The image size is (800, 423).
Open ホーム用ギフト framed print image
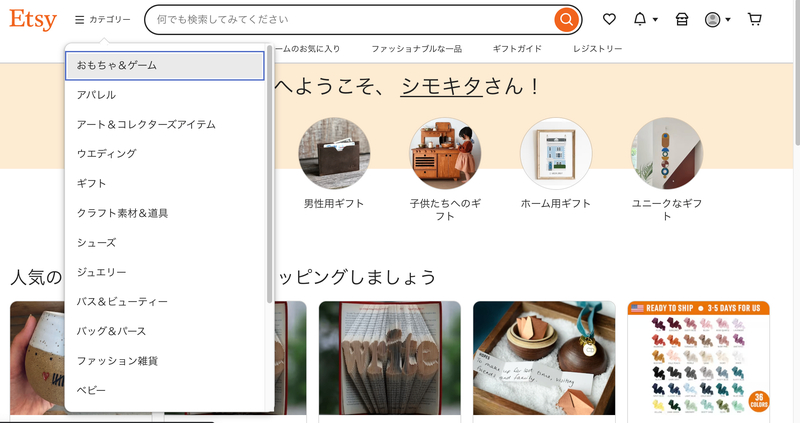point(556,154)
